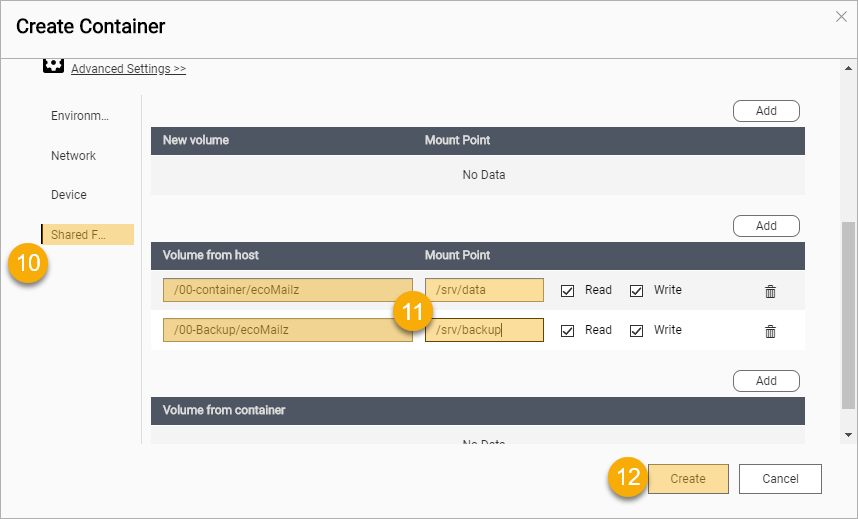Toggle Read for /srv/backup mount

pos(567,331)
